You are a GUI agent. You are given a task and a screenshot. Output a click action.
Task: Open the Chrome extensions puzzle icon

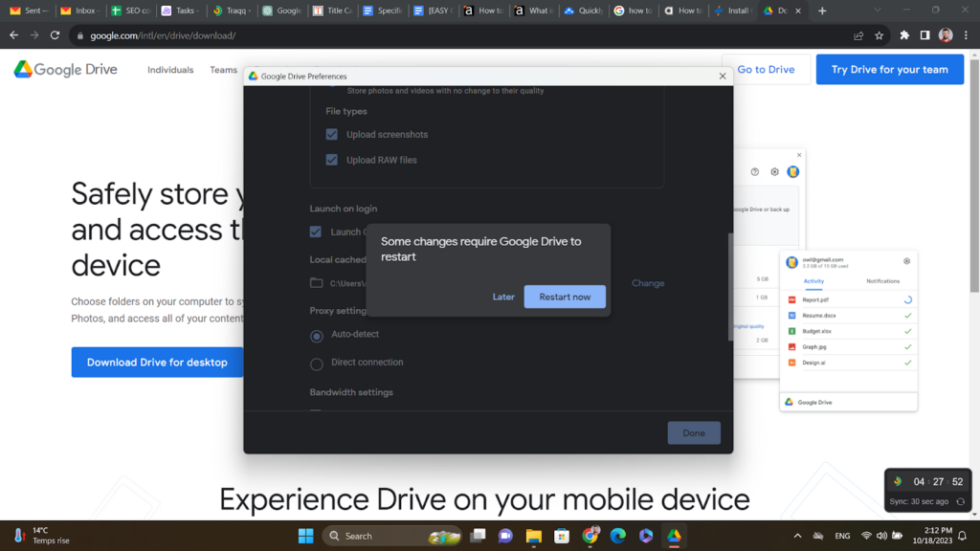click(x=904, y=34)
